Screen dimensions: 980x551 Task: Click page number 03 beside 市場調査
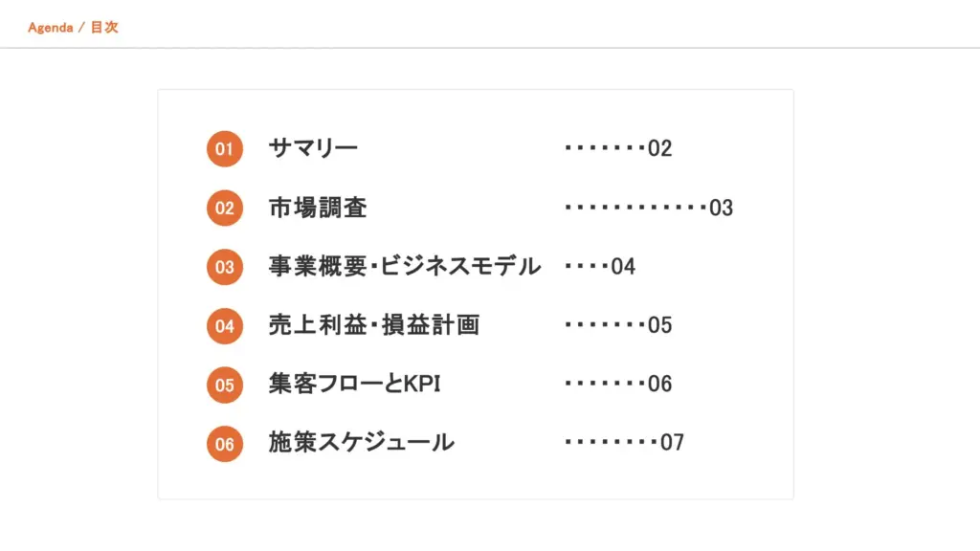[721, 209]
